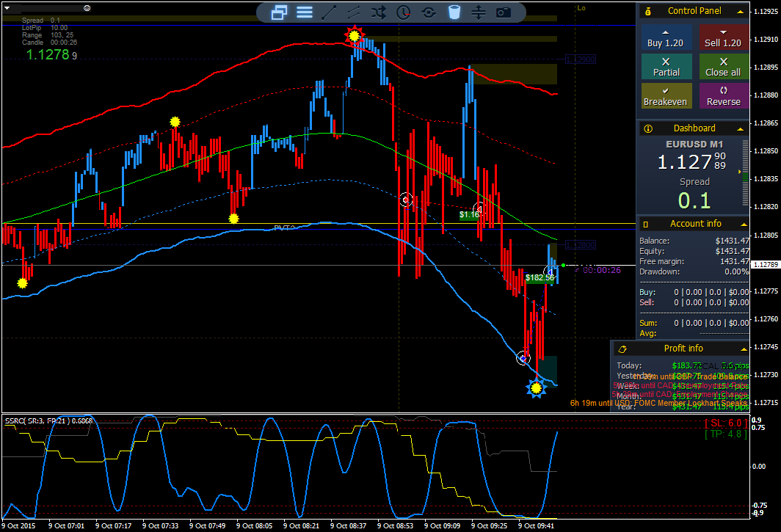781x532 pixels.
Task: Click the trash bucket delete icon
Action: pos(454,12)
